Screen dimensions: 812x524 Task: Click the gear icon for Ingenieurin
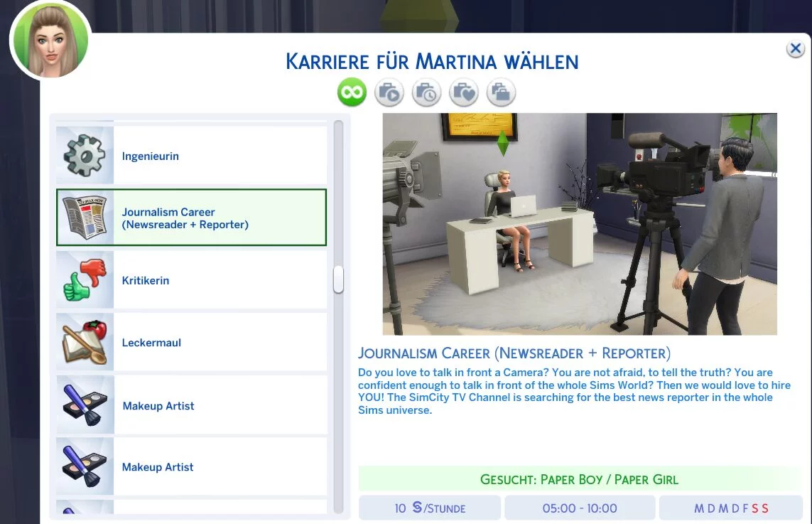tap(85, 156)
